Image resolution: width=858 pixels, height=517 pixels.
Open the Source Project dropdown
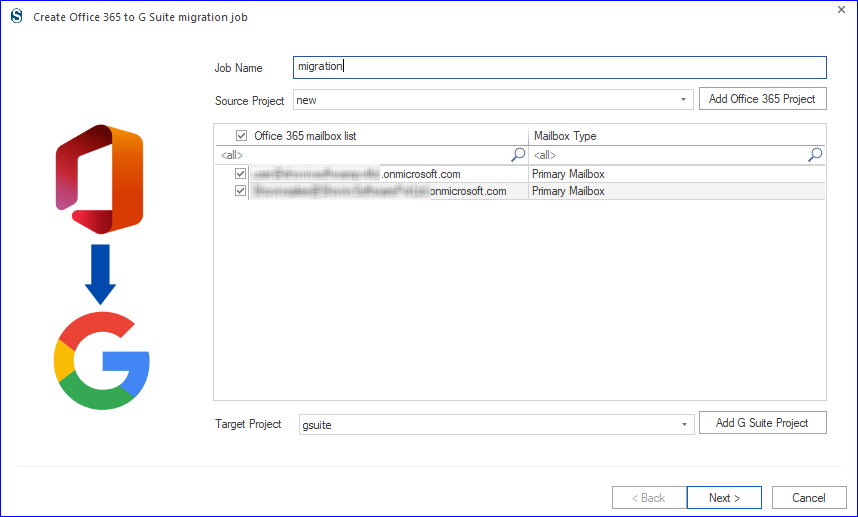(x=683, y=100)
